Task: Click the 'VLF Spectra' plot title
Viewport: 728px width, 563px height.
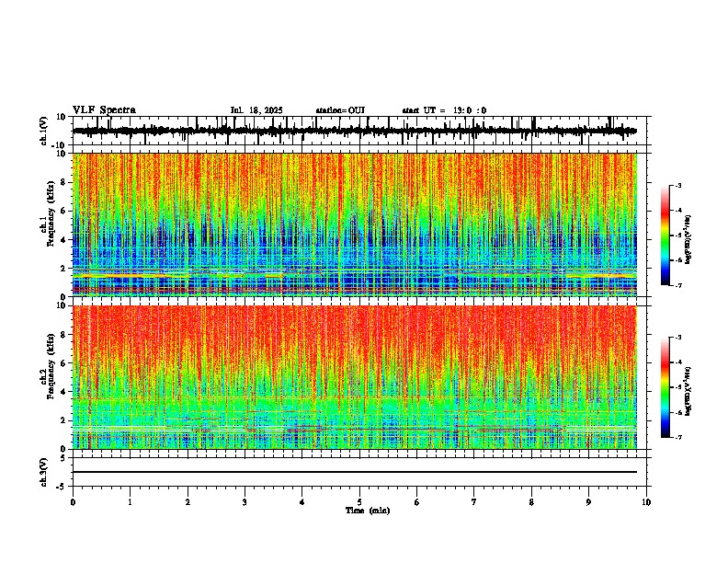Action: tap(104, 110)
